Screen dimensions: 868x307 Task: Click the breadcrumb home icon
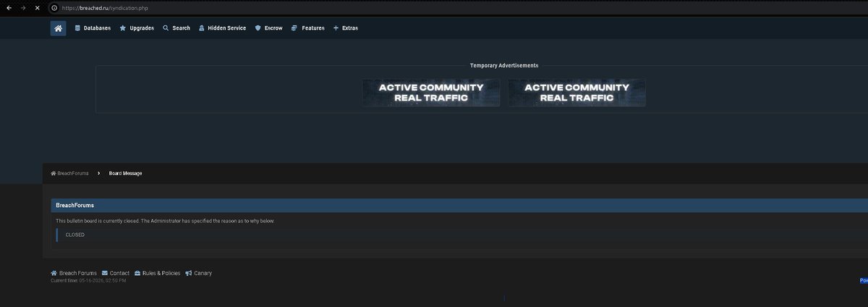tap(54, 174)
